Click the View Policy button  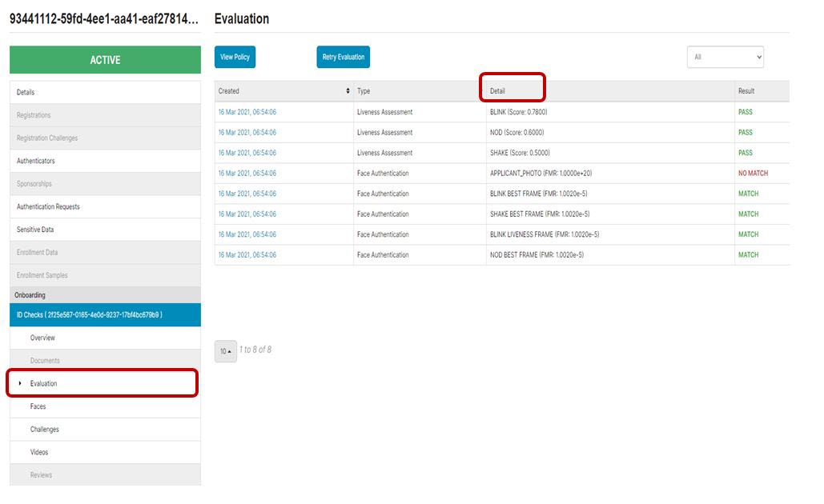(x=235, y=57)
